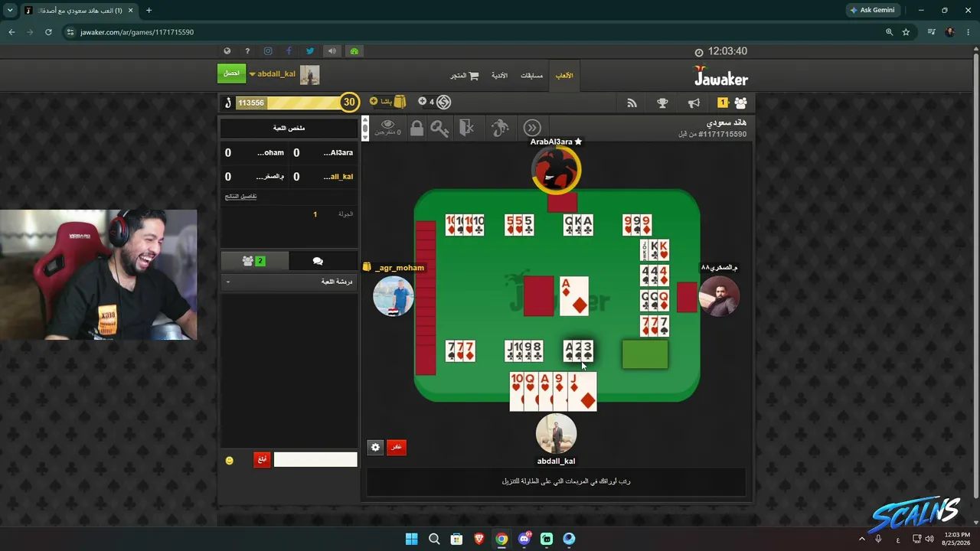Open the globe language icon
Screen dimensions: 980x551
click(x=227, y=51)
